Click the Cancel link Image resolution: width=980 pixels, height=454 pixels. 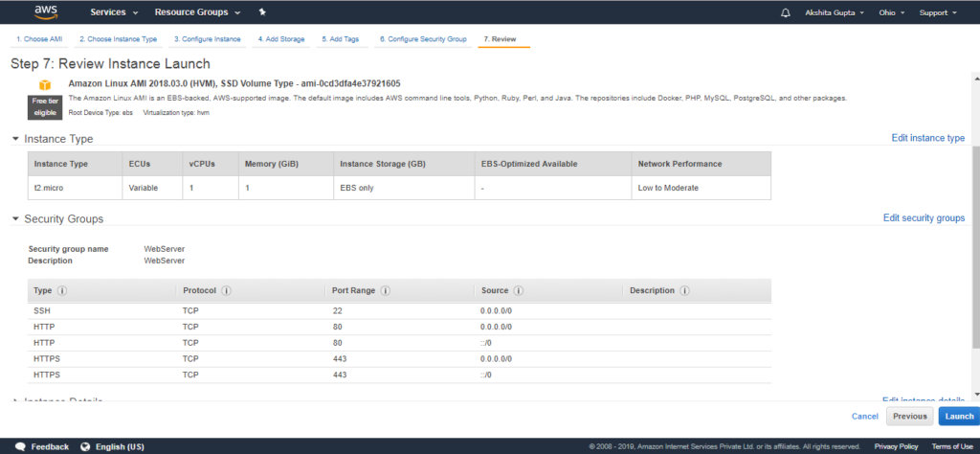click(x=865, y=417)
